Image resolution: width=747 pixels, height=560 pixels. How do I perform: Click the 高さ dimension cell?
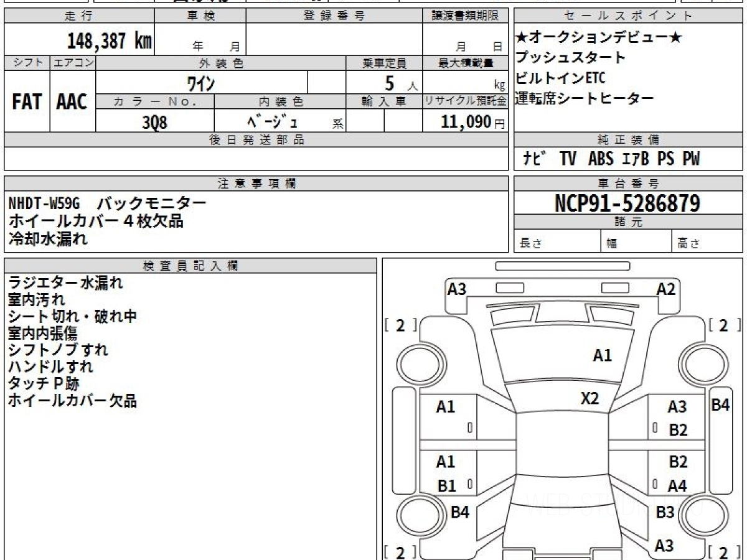(x=707, y=241)
